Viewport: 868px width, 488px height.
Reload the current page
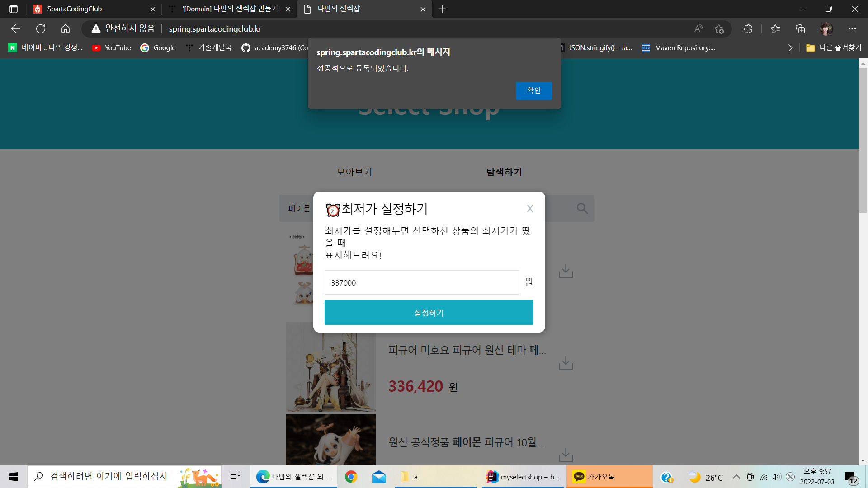tap(41, 29)
